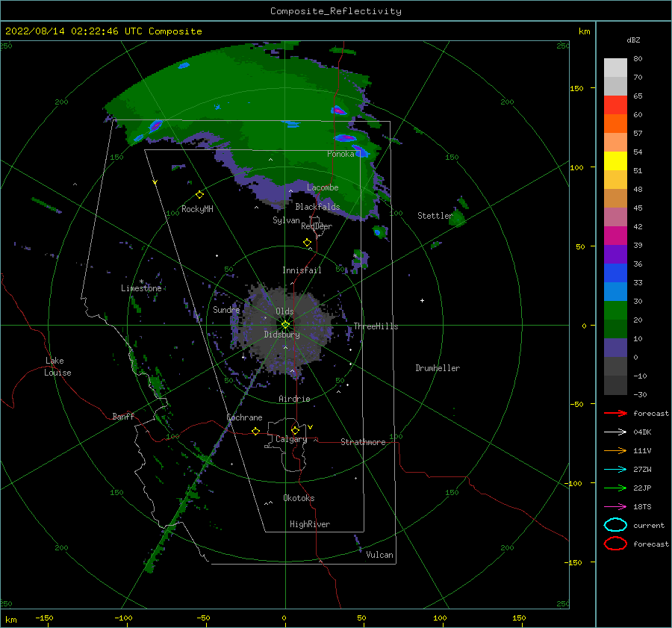The width and height of the screenshot is (672, 628).
Task: Select the 20 dBZ green color swatch
Action: (x=615, y=310)
